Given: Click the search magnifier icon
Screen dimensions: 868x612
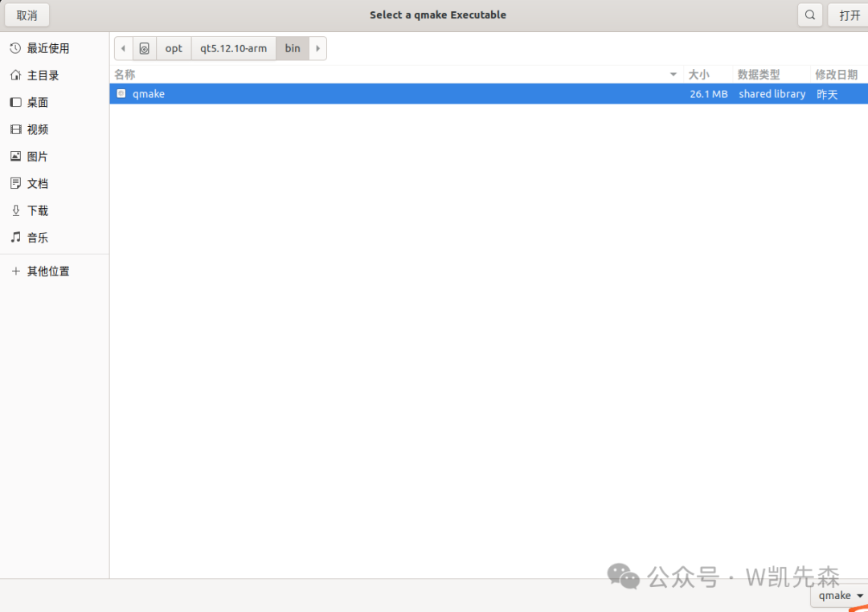Looking at the screenshot, I should tap(810, 14).
